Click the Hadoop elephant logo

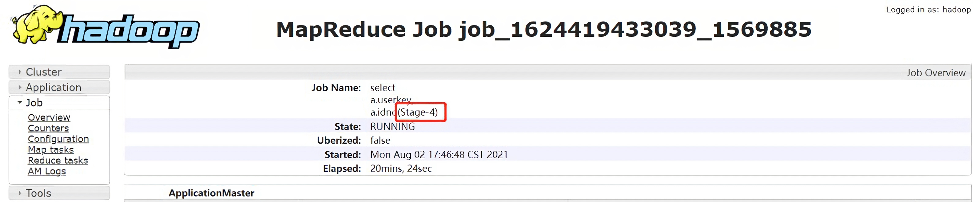105,26
